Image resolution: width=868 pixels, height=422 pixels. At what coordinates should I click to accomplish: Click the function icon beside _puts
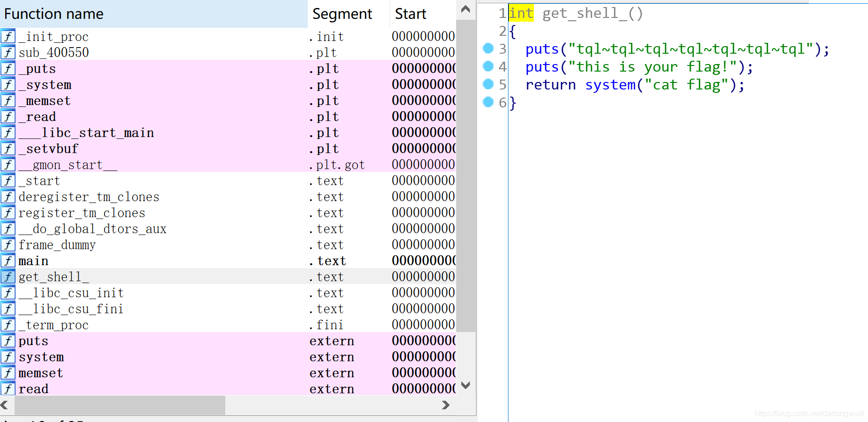8,68
